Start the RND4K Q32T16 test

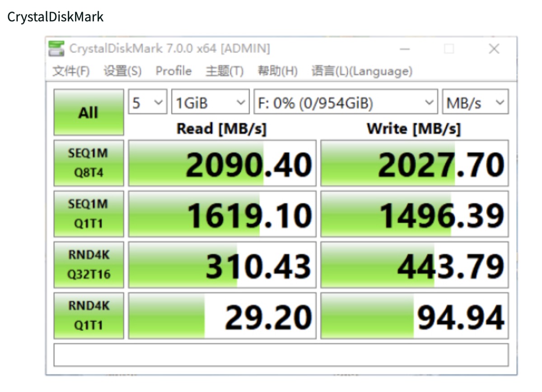coord(89,265)
